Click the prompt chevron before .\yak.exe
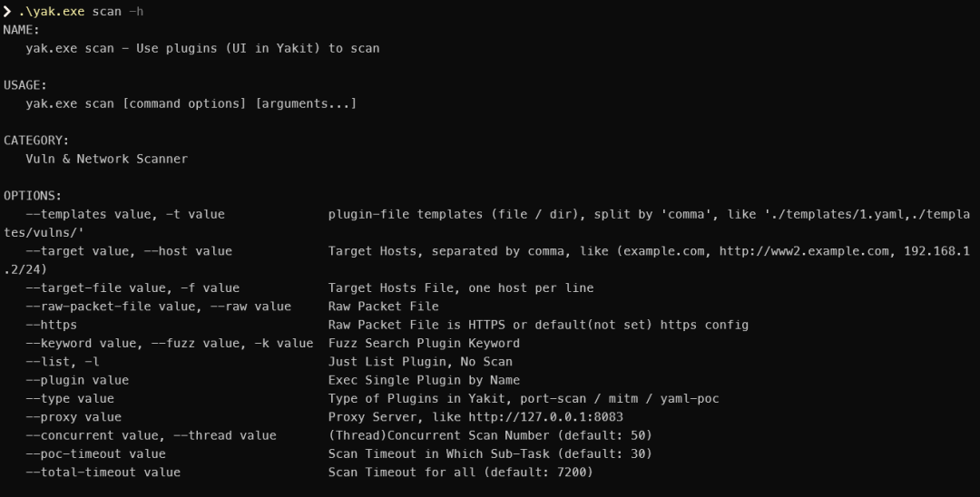 coord(7,11)
